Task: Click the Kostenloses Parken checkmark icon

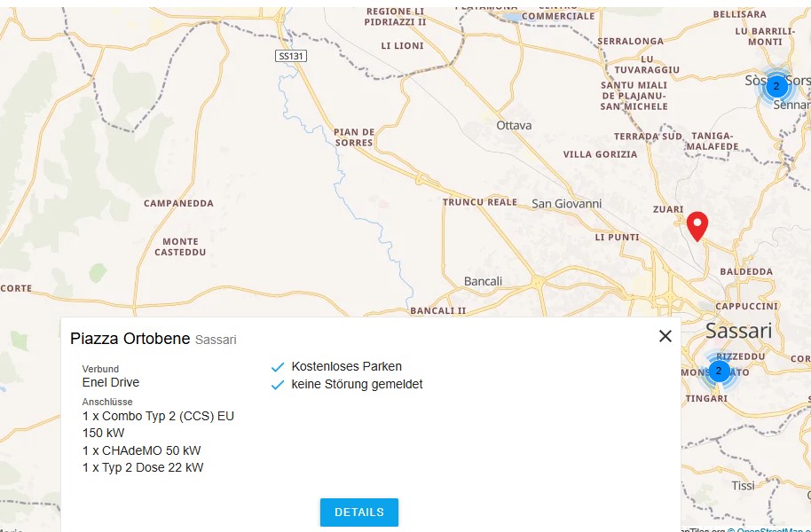Action: pyautogui.click(x=278, y=367)
